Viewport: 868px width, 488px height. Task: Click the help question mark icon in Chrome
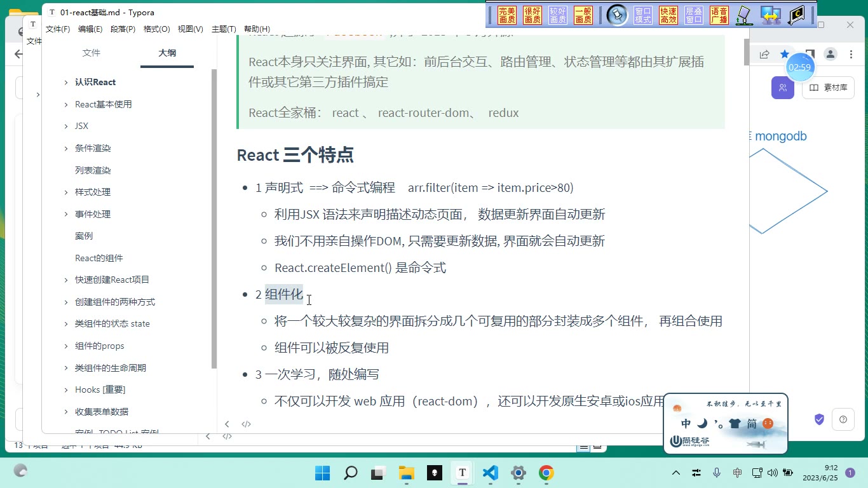click(843, 419)
